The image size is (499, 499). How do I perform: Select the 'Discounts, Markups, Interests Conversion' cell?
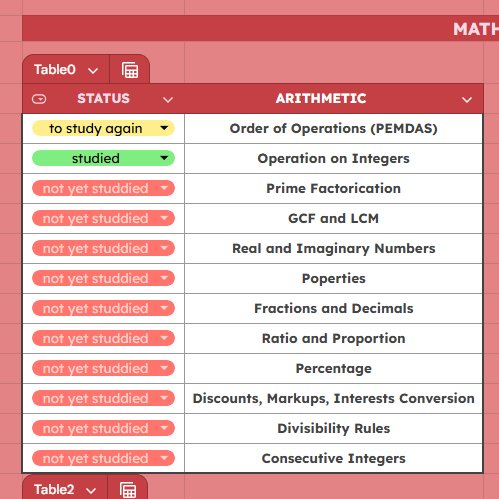point(334,399)
